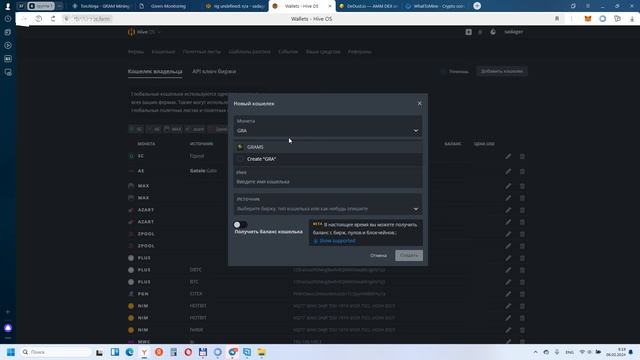Open the Opera taskbar icon

tap(188, 352)
